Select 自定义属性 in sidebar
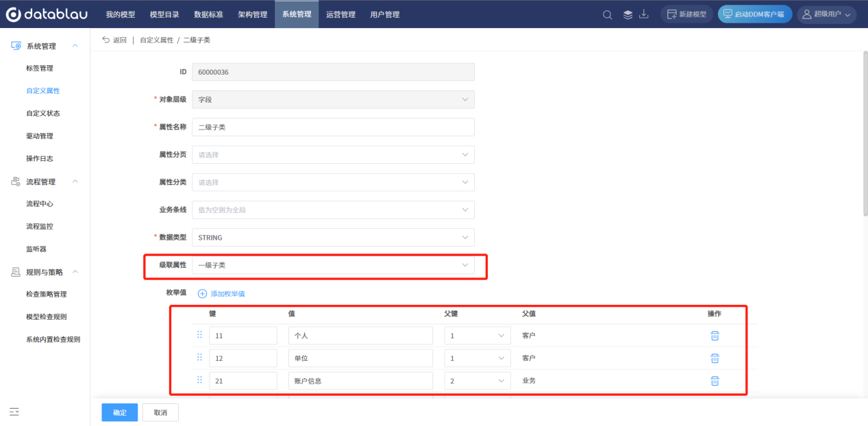 pos(45,91)
